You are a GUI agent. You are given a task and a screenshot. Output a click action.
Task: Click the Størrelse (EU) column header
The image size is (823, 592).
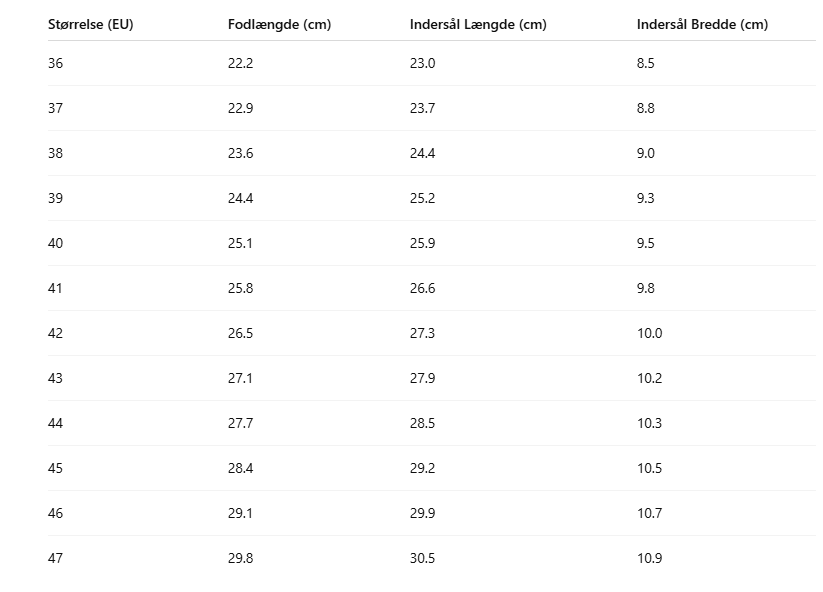click(90, 25)
